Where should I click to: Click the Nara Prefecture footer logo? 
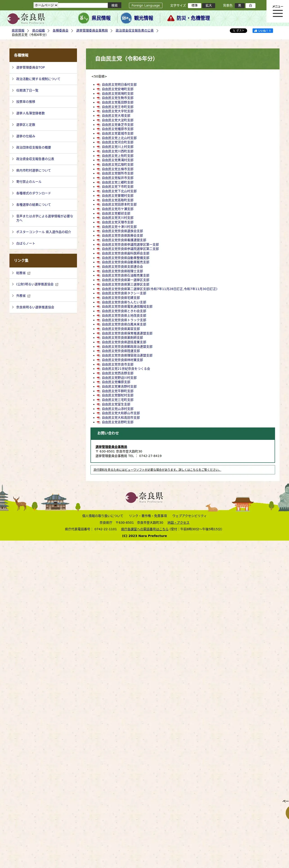tap(144, 497)
